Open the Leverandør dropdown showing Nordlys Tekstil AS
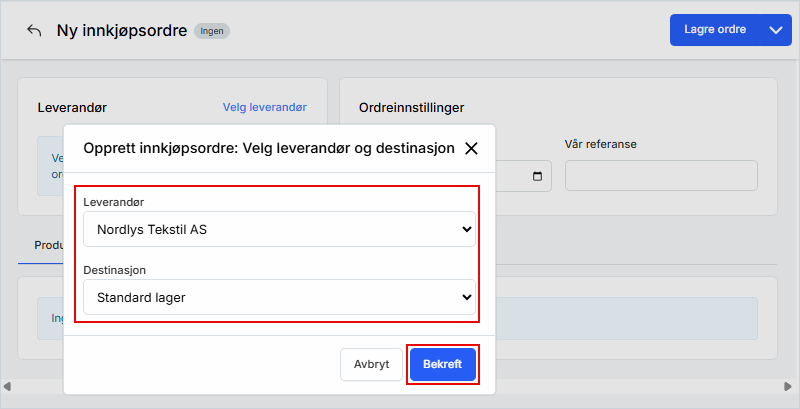800x409 pixels. coord(279,229)
